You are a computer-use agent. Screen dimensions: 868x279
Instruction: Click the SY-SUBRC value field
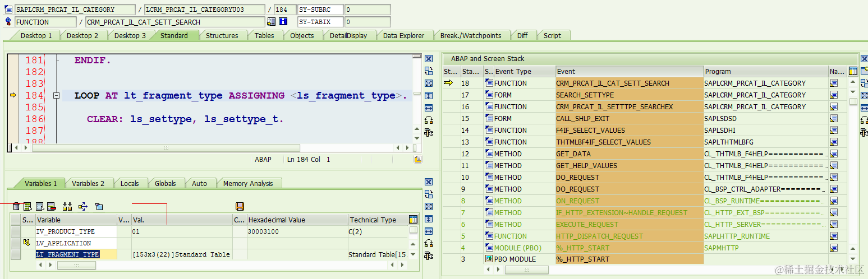tap(368, 10)
